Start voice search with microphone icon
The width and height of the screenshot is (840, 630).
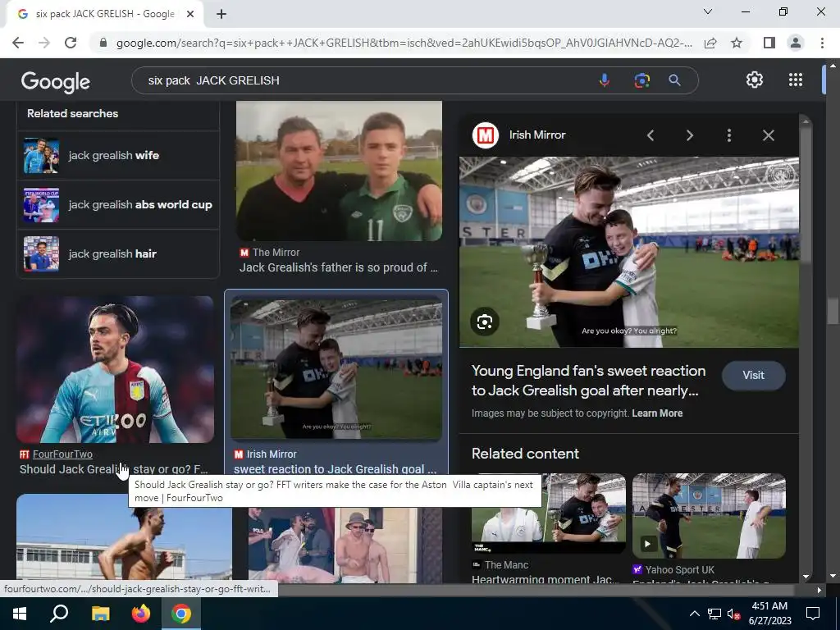[605, 80]
